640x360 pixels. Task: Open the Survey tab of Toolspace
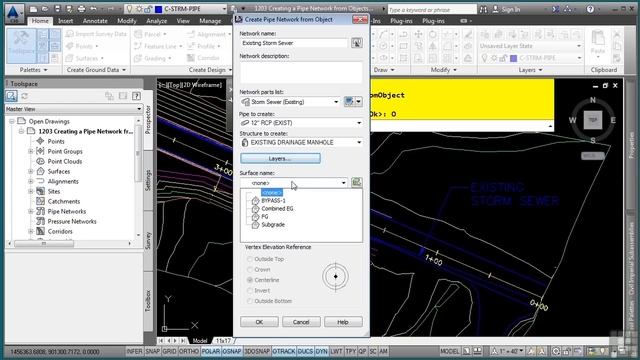[x=148, y=240]
